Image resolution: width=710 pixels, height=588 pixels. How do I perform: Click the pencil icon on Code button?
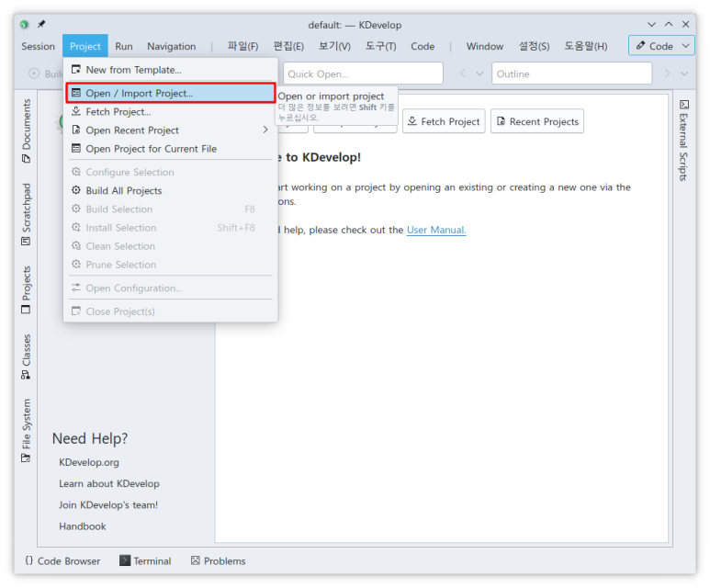click(x=640, y=45)
